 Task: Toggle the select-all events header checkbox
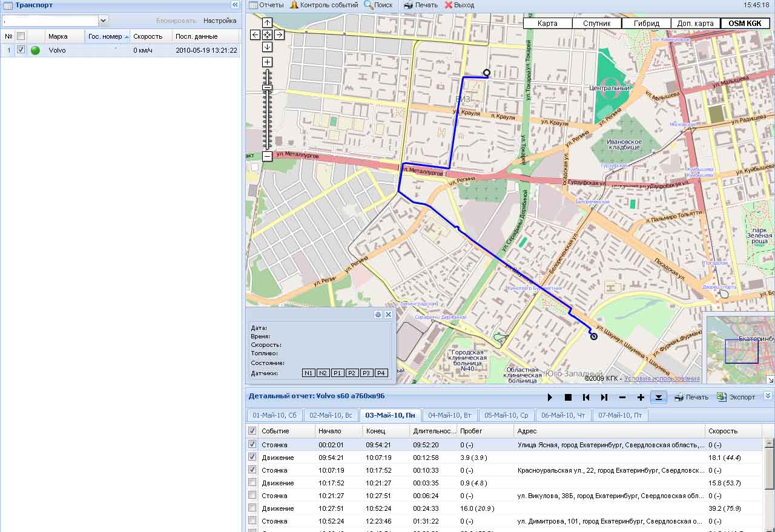coord(252,431)
